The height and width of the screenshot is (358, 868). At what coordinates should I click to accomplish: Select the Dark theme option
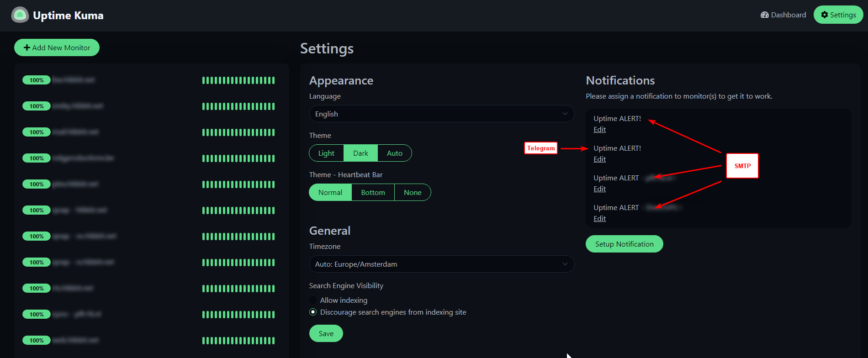pyautogui.click(x=360, y=153)
